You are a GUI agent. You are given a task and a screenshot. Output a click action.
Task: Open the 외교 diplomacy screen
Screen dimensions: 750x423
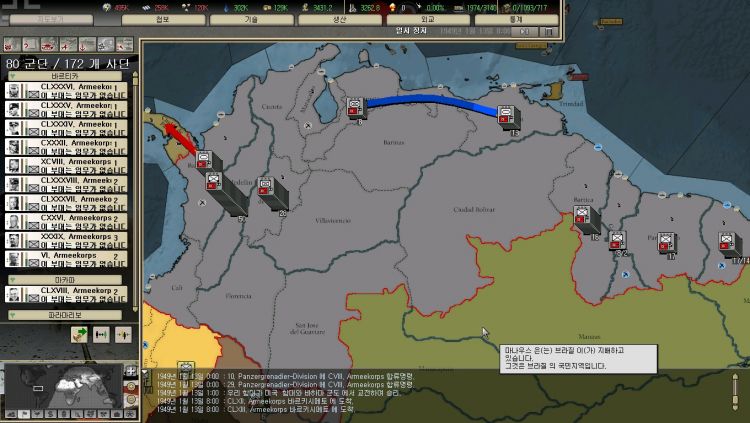pos(428,20)
